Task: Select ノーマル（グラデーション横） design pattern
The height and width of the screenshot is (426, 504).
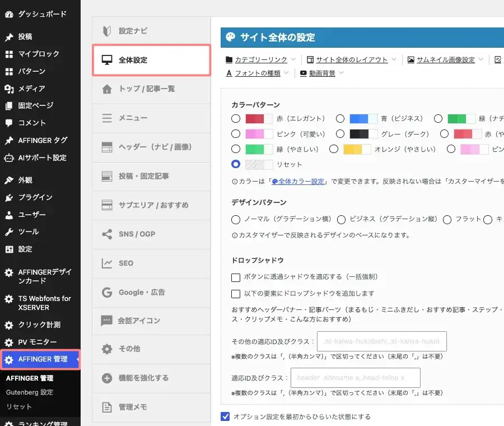Action: pos(236,220)
